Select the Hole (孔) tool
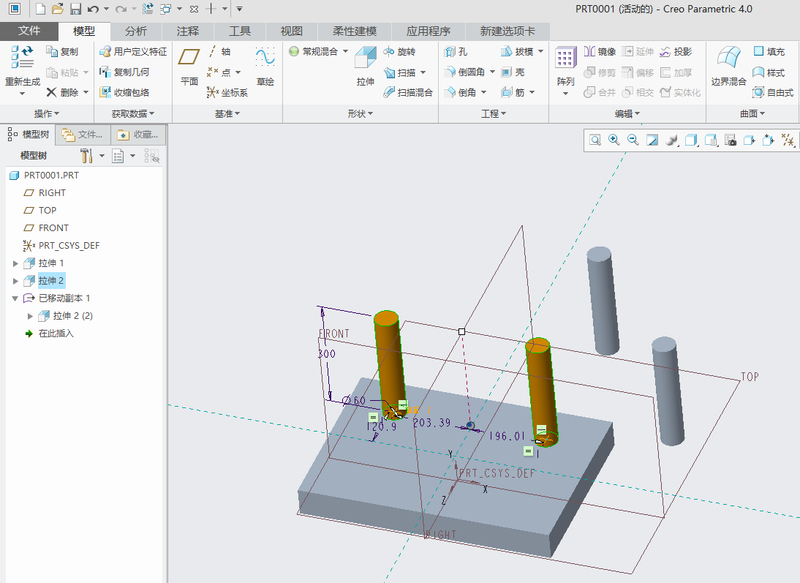Viewport: 800px width, 583px height. 456,52
